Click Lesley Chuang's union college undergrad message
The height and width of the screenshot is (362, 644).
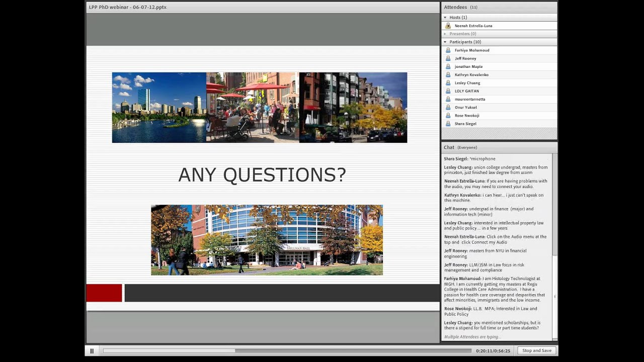point(496,170)
